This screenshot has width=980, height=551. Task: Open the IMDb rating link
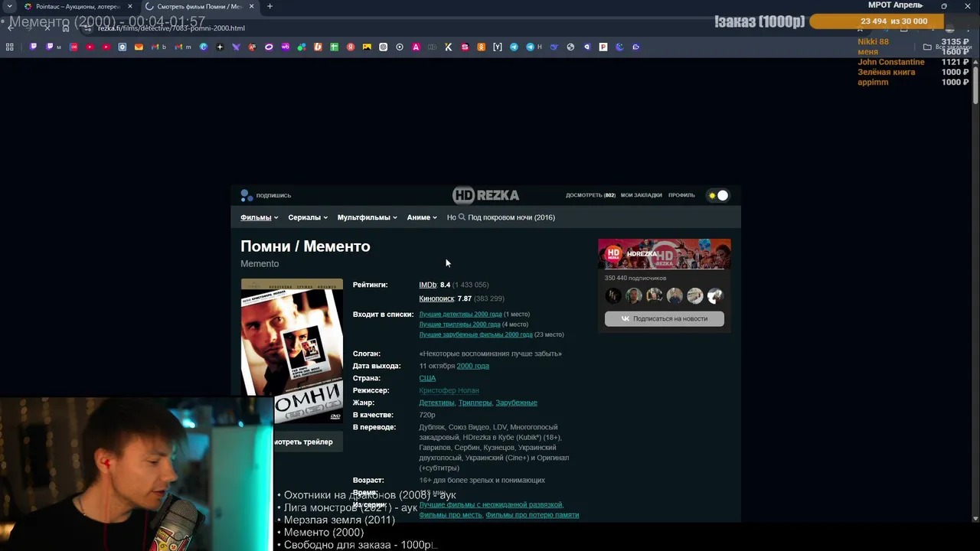427,285
